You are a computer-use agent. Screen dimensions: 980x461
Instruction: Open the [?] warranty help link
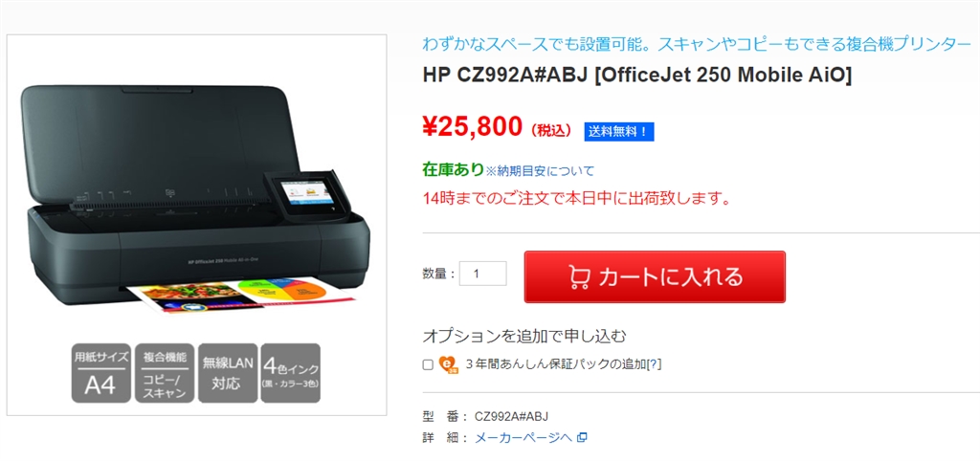click(654, 364)
